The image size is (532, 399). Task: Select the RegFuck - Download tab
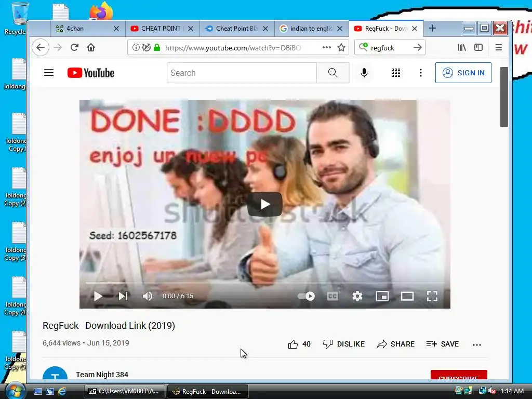pos(386,29)
